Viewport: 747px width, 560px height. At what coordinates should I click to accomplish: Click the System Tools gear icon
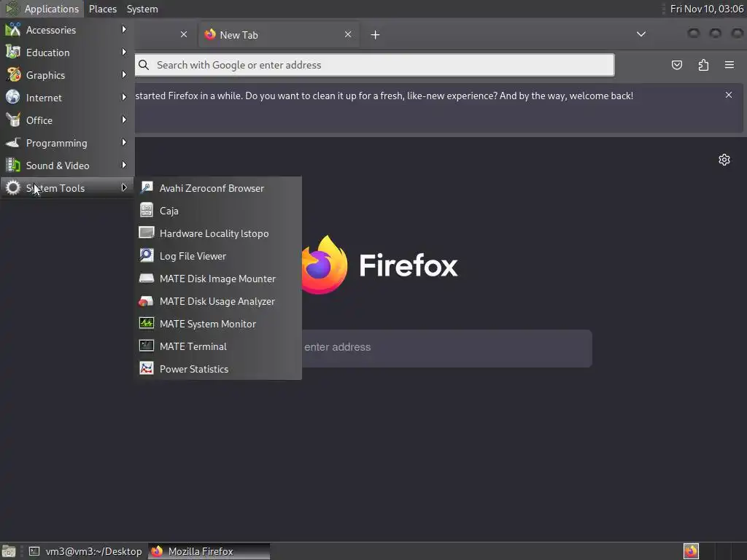point(13,188)
